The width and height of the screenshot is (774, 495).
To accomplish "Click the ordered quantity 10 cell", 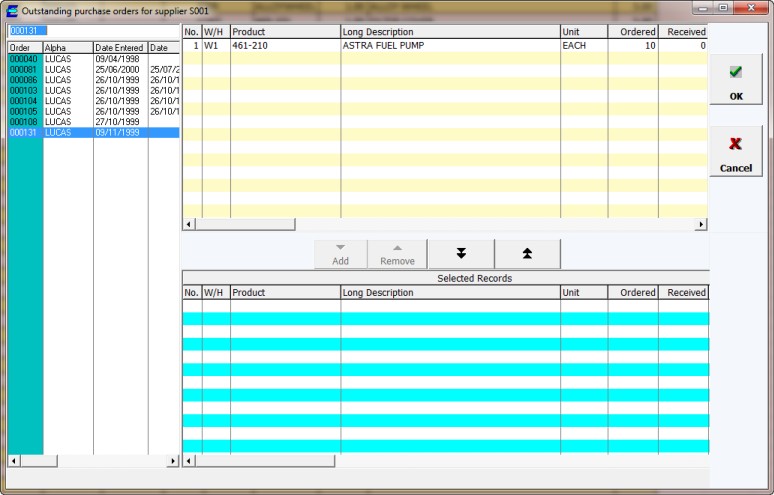I will pos(633,45).
